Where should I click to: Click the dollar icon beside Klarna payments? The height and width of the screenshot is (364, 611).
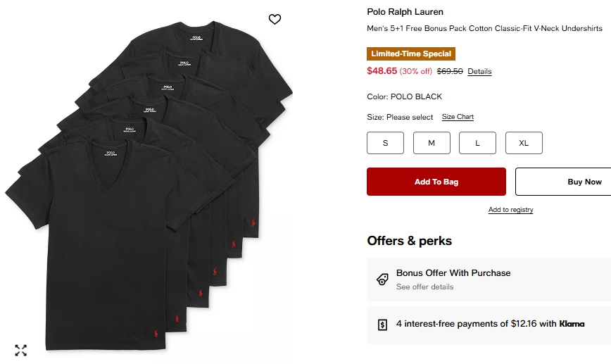point(382,325)
